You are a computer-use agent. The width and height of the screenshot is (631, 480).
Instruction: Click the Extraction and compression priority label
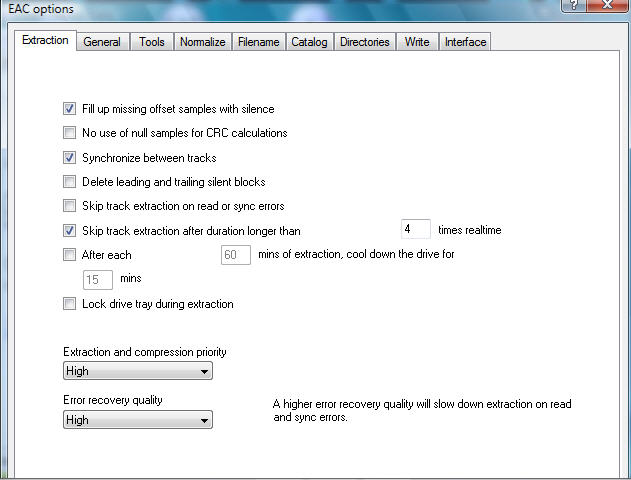pyautogui.click(x=144, y=352)
